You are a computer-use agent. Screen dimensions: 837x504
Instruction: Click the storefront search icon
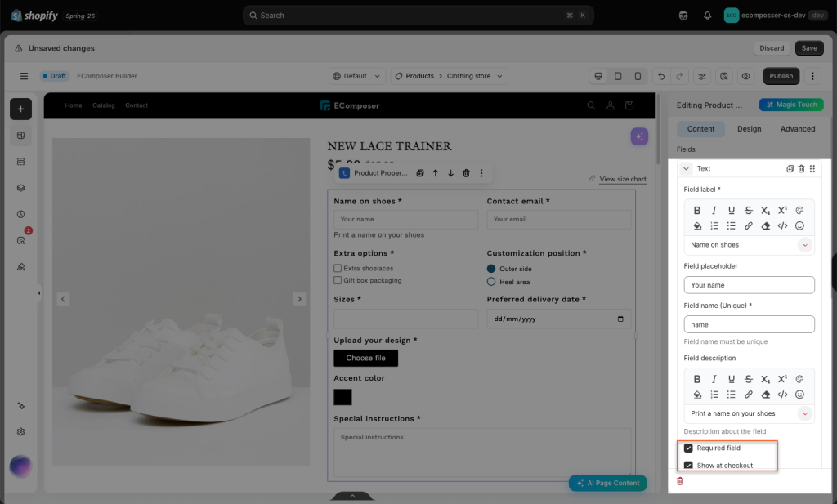(592, 105)
